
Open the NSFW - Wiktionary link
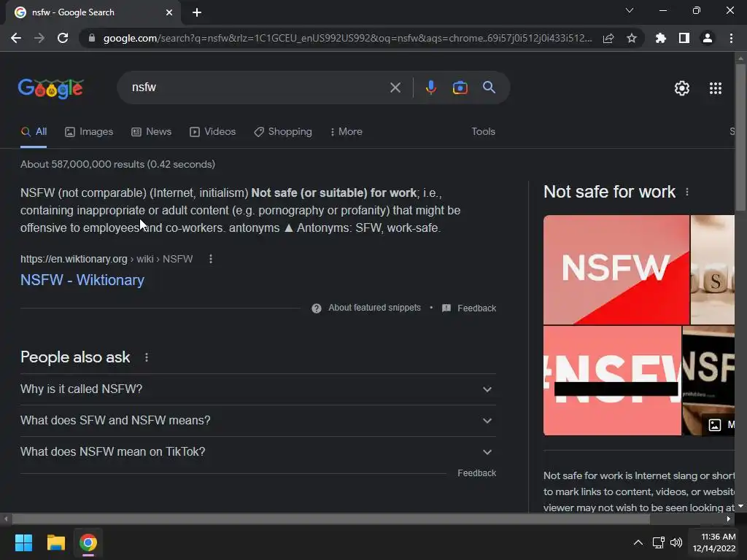[82, 280]
